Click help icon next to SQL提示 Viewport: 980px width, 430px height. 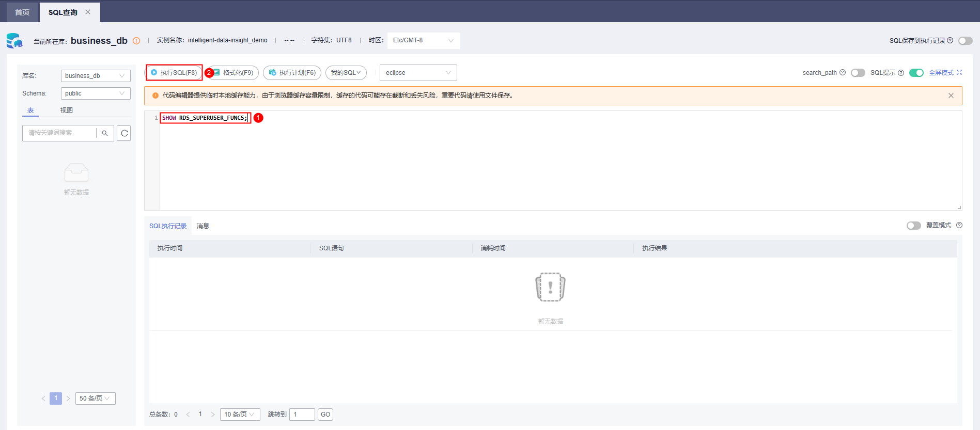click(x=901, y=72)
